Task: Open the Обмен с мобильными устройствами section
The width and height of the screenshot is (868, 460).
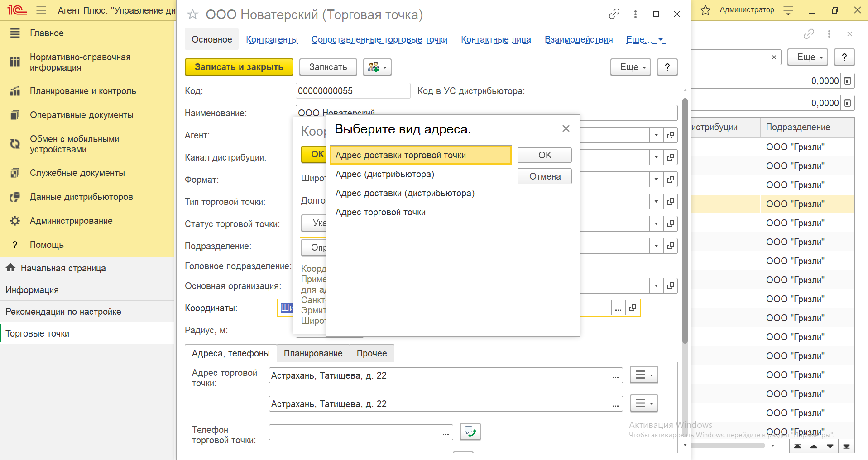Action: (x=74, y=144)
